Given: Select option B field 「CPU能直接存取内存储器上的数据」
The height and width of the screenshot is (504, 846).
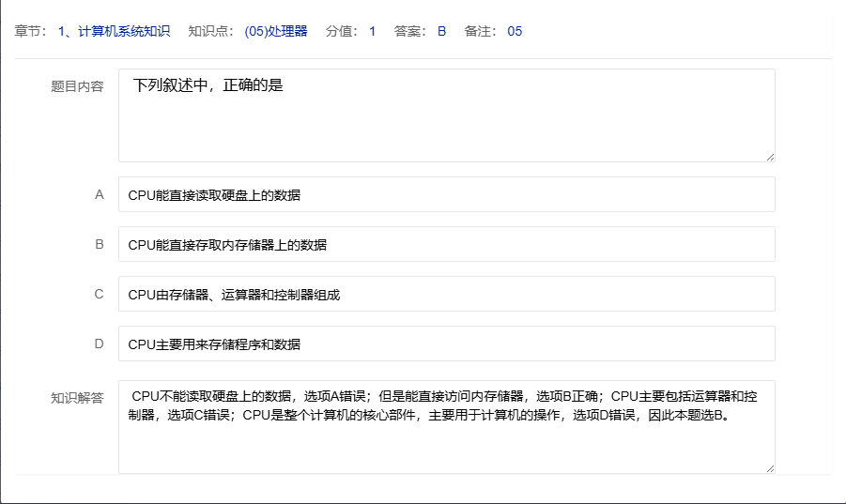Looking at the screenshot, I should 446,245.
